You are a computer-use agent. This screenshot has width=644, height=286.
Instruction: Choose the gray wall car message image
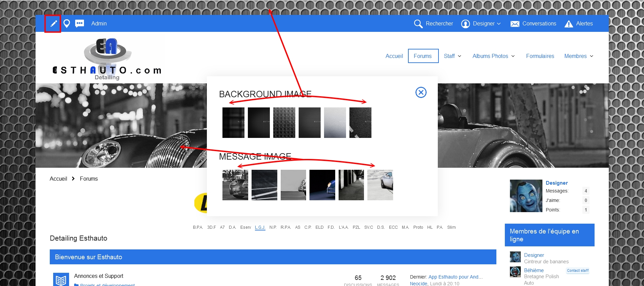pyautogui.click(x=293, y=185)
